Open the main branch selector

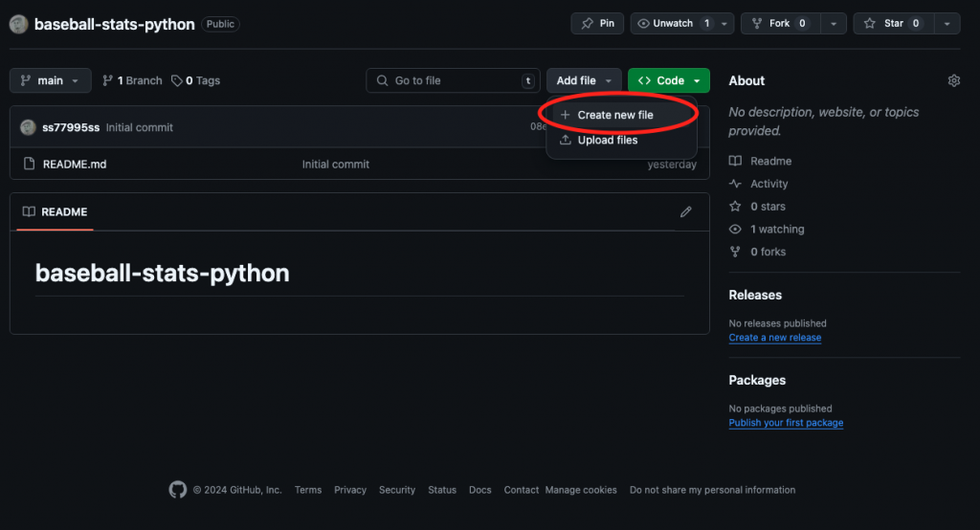tap(50, 80)
